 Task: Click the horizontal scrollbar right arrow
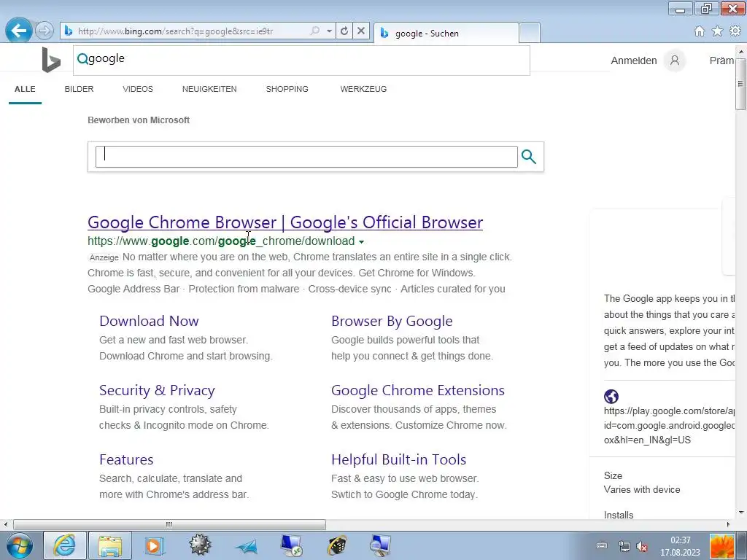[728, 524]
